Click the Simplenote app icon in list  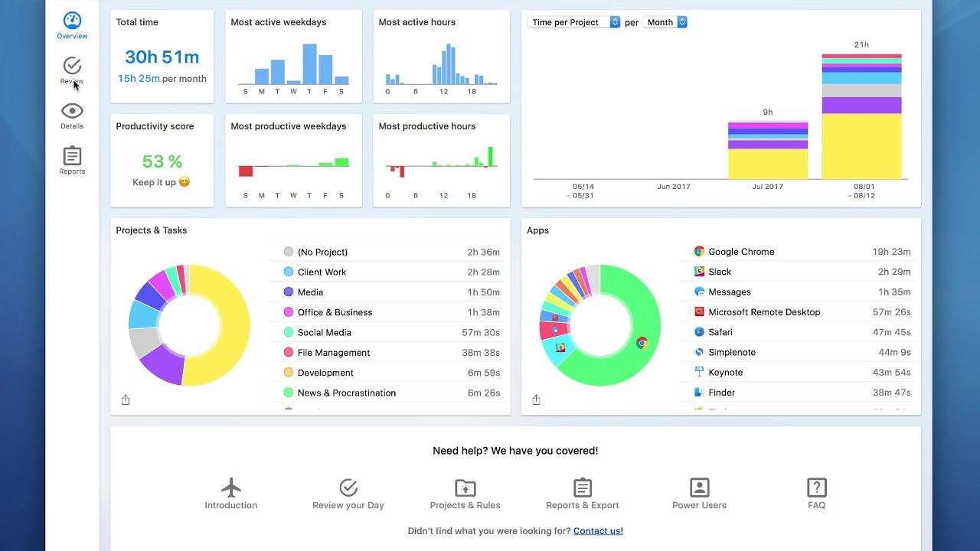coord(699,352)
